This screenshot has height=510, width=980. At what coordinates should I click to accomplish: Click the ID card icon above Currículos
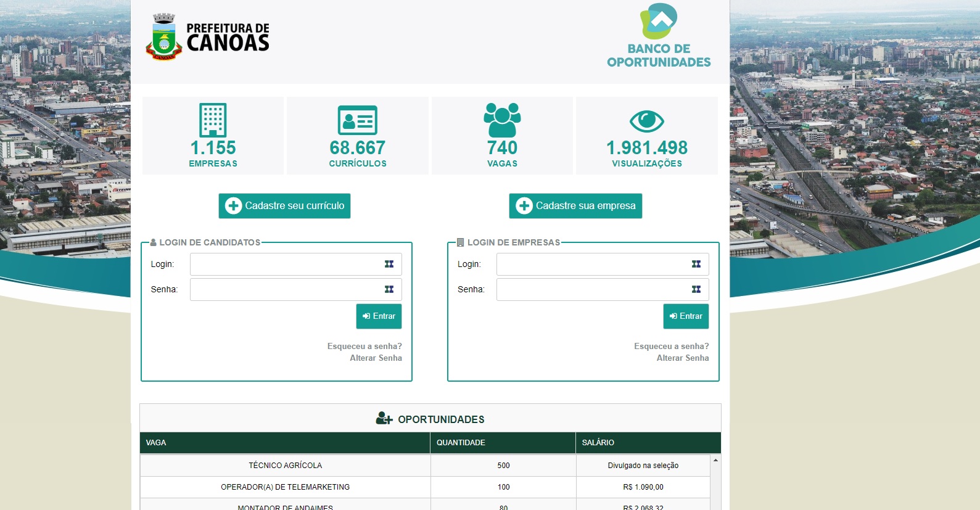358,120
